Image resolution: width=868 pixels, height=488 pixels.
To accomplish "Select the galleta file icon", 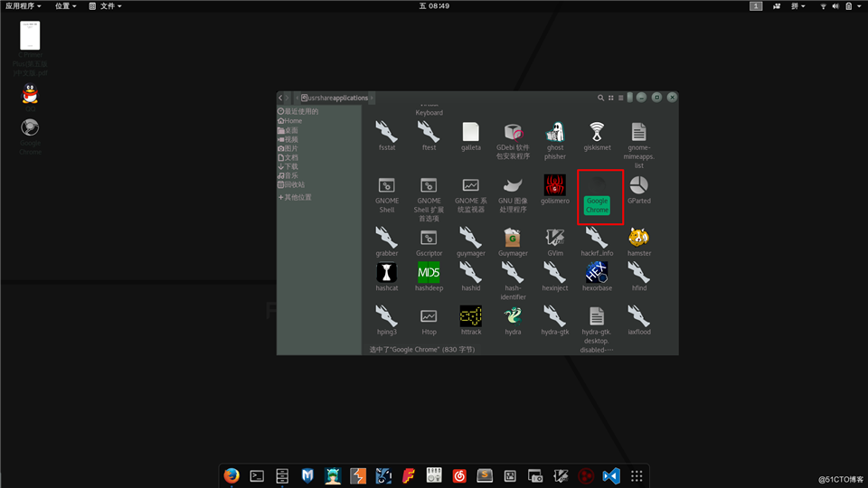I will (x=470, y=132).
